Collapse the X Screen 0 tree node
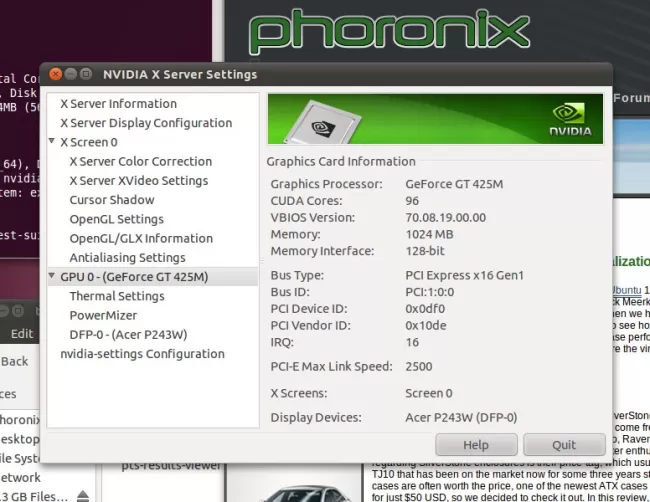This screenshot has width=650, height=502. 52,142
